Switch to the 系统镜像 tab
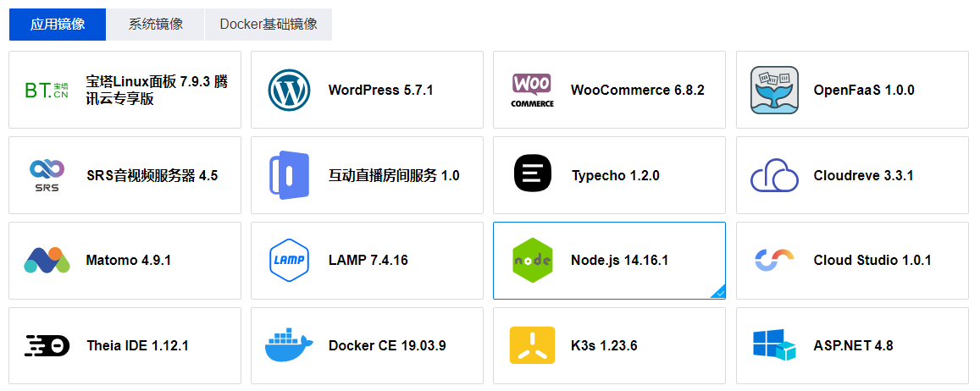 (x=156, y=25)
